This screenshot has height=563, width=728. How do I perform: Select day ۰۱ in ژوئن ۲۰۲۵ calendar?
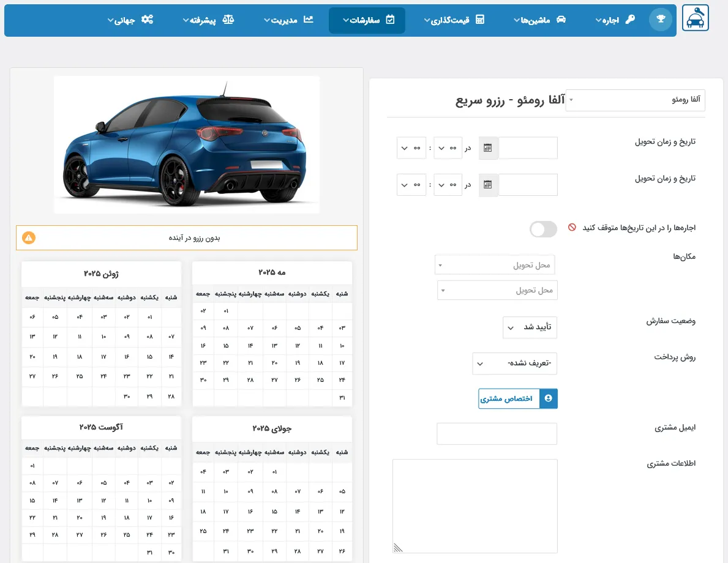(x=149, y=317)
